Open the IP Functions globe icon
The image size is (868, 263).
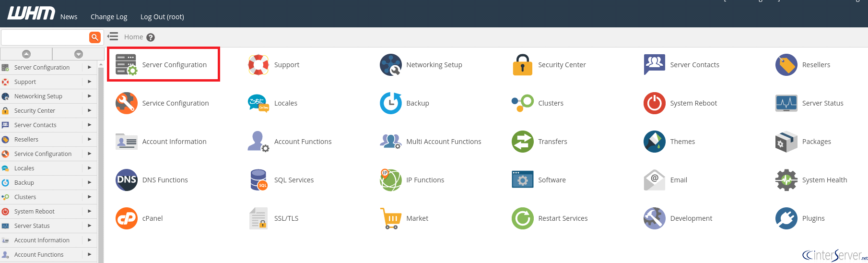[391, 180]
